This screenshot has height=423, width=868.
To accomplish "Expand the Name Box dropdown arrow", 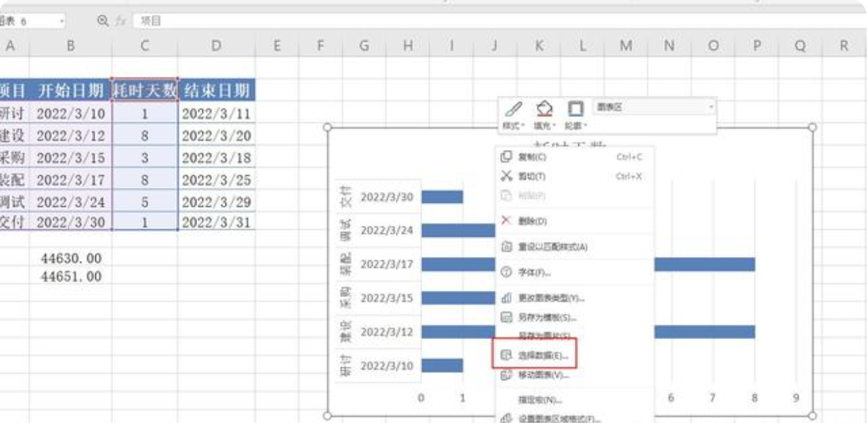I will [62, 21].
